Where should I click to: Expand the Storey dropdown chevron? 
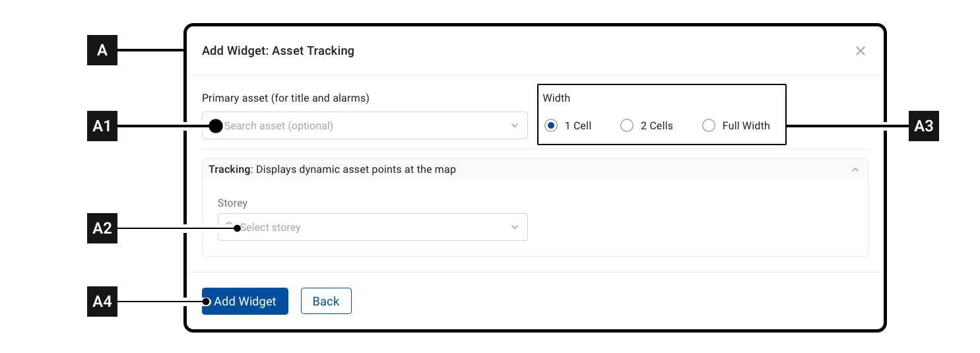[515, 227]
